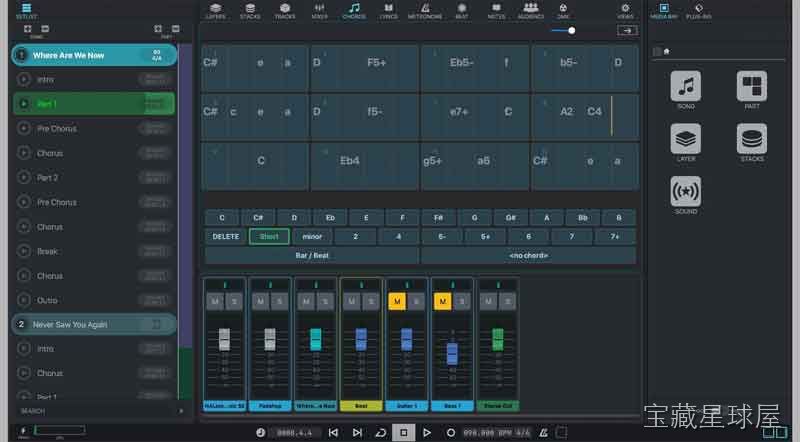Click the 7+ chord extension button
This screenshot has width=800, height=442.
[x=615, y=237]
